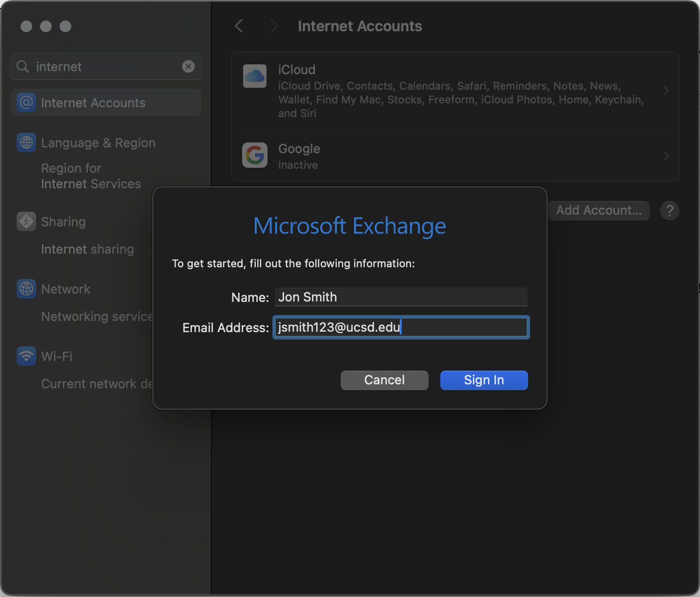Select Current network details result
The height and width of the screenshot is (597, 700).
click(97, 384)
